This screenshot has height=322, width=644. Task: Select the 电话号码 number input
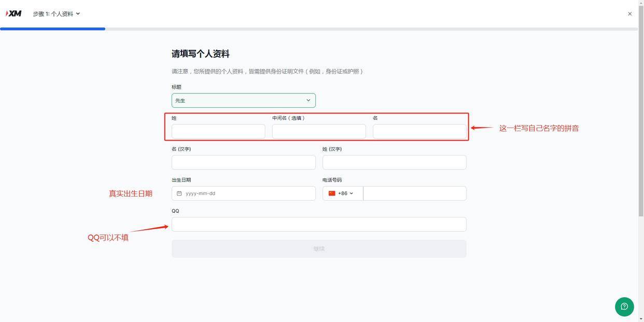(414, 193)
